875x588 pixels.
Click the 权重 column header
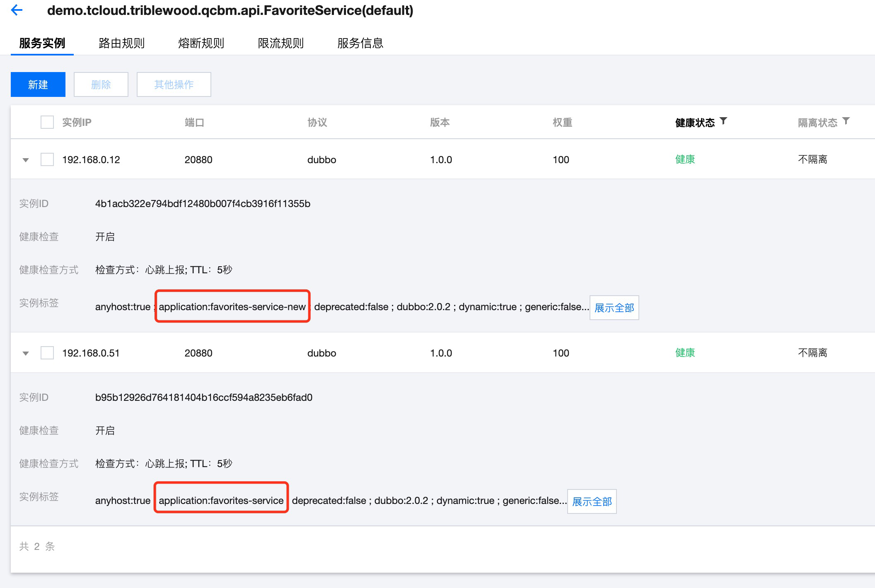pyautogui.click(x=563, y=122)
